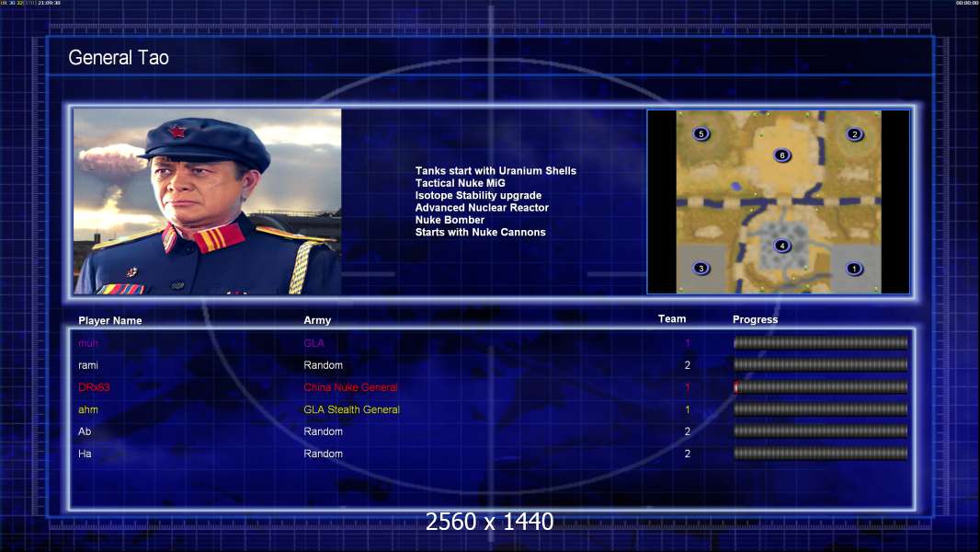Click start position marker 5 on map

coord(701,133)
